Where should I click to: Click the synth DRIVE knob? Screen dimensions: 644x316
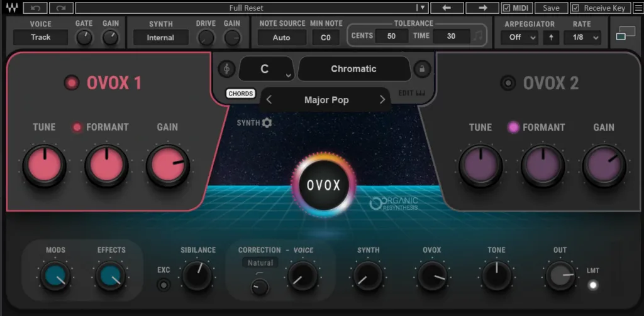click(206, 38)
